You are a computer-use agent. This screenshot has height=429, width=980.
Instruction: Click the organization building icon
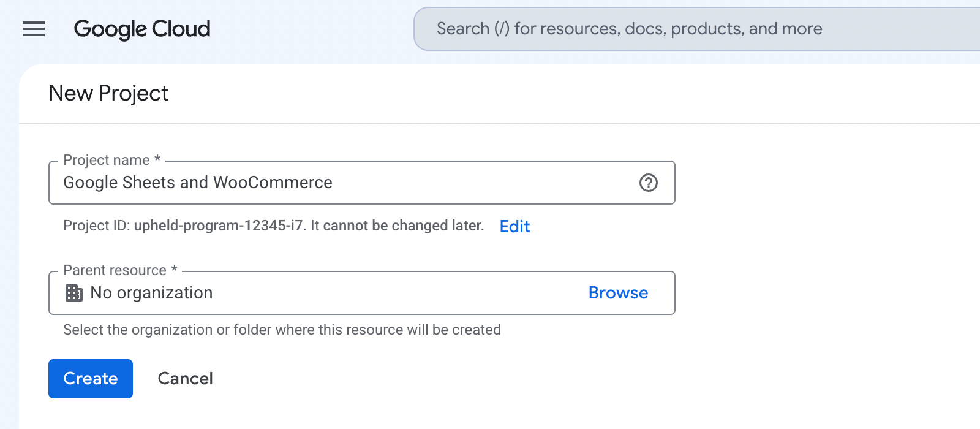(x=73, y=293)
